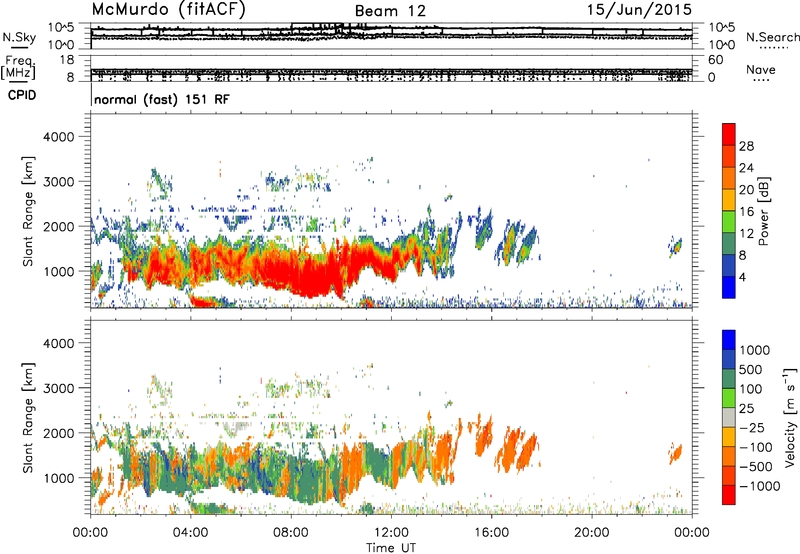Click the '500' value on the Velocity scale
Viewport: 800px width, 554px height.
[751, 369]
